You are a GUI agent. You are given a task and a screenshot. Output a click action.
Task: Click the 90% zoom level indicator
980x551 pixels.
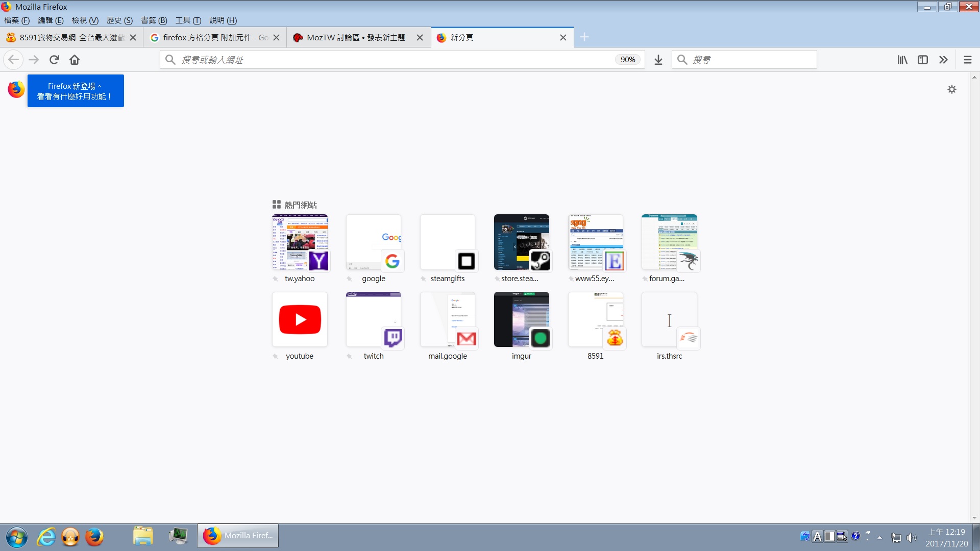coord(627,60)
